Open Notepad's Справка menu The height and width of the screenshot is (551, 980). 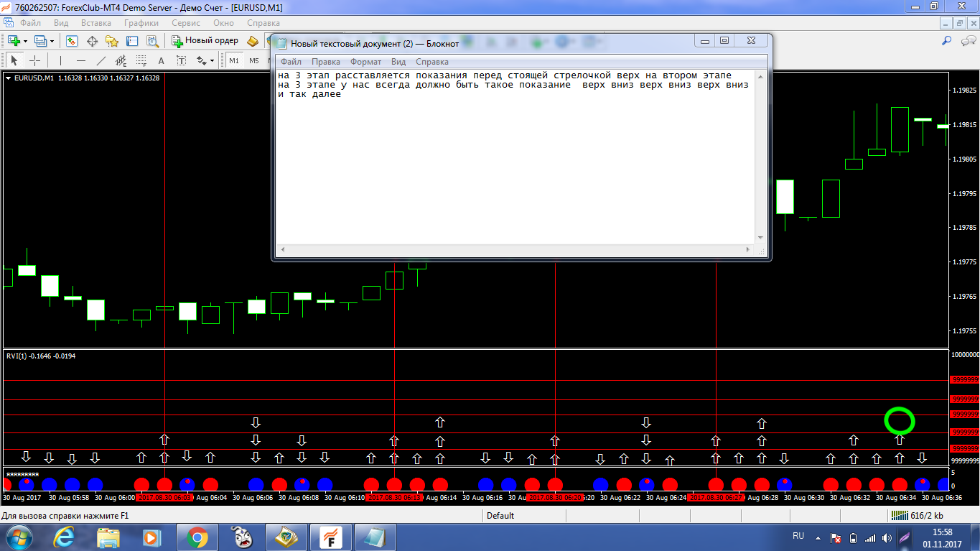[432, 62]
